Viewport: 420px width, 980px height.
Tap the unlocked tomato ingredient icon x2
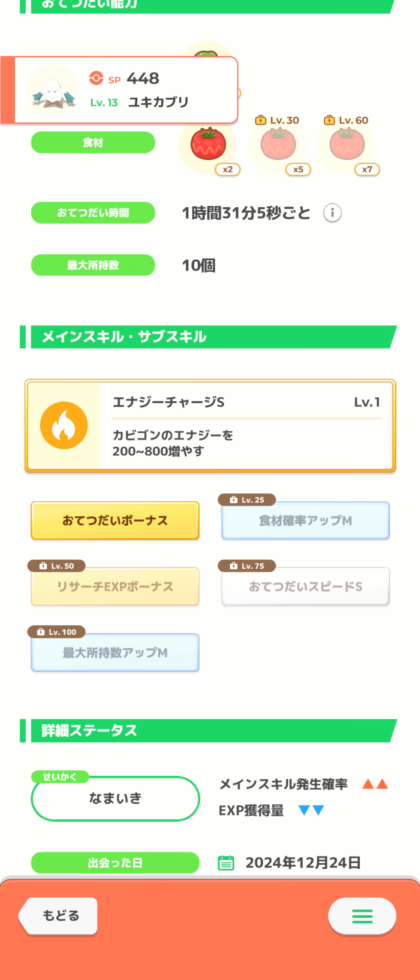click(x=208, y=145)
